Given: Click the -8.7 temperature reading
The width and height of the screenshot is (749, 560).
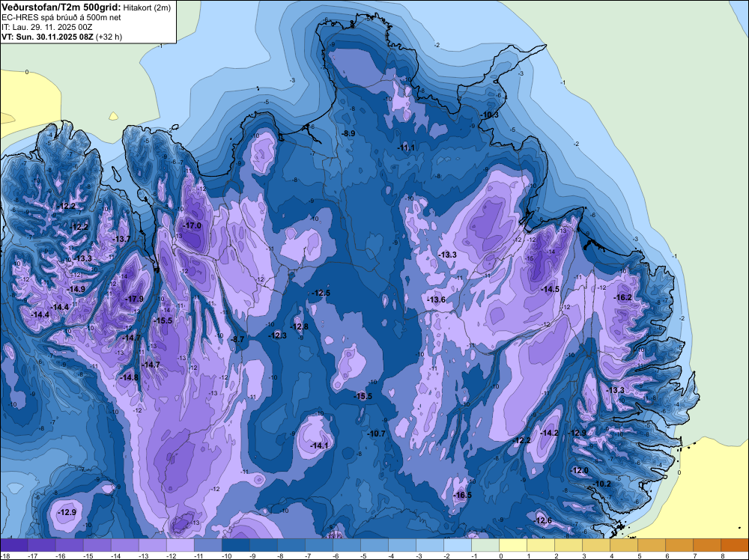Looking at the screenshot, I should coord(237,339).
